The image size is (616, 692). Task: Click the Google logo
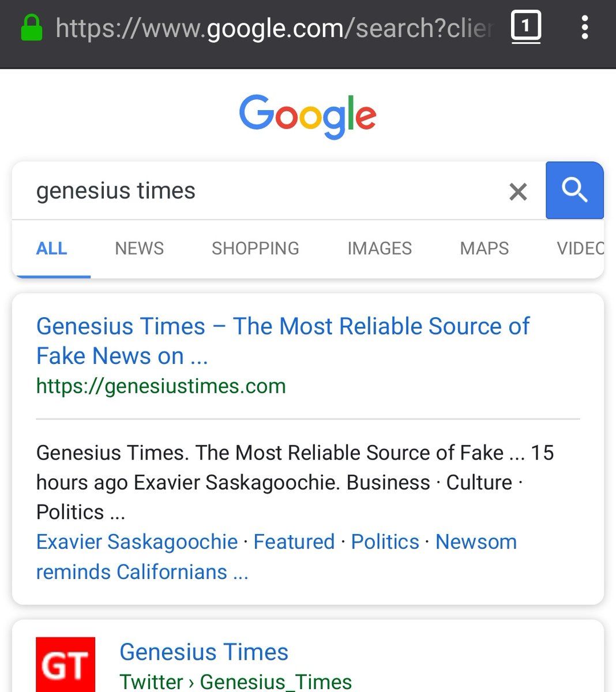pos(308,116)
